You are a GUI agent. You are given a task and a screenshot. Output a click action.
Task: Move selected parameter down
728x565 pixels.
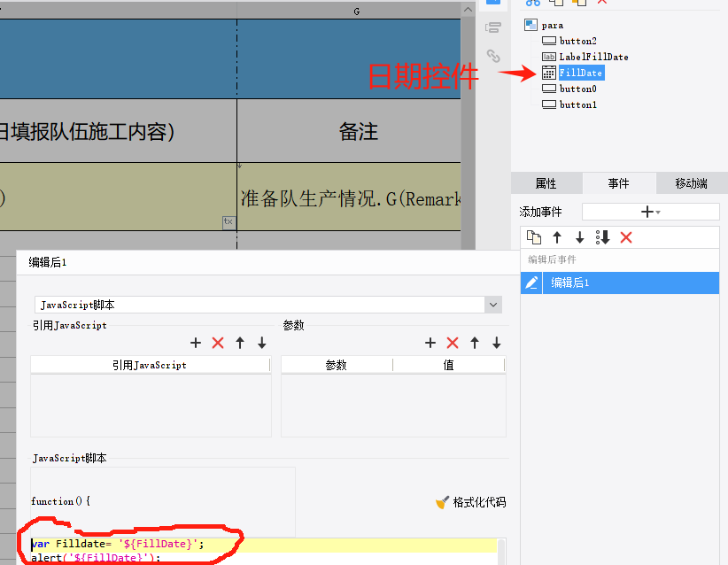pos(497,343)
